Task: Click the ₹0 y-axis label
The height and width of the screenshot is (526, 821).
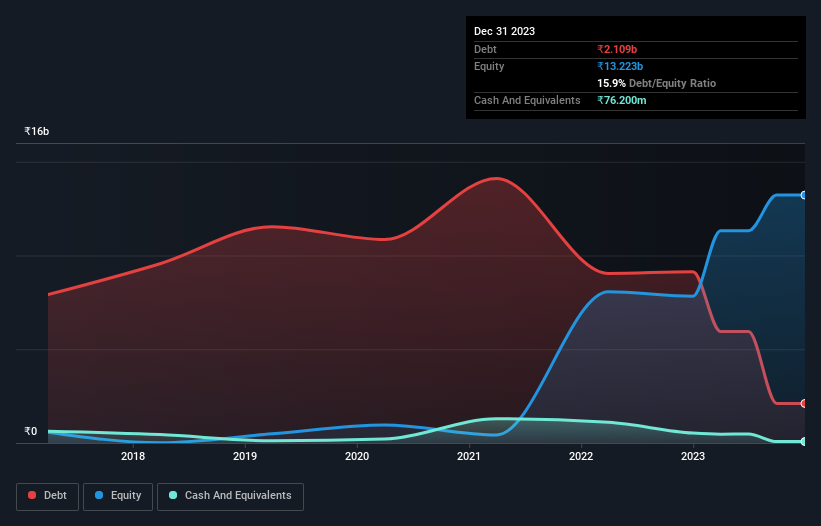Action: (31, 431)
